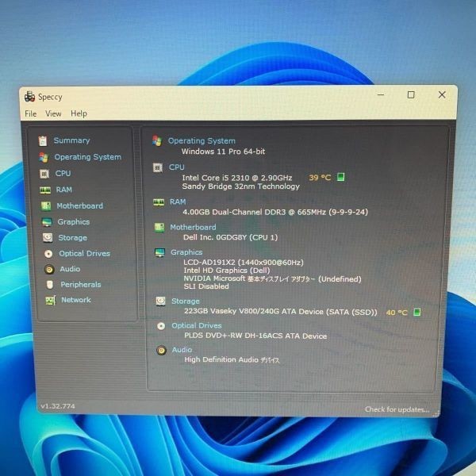
Task: Click the Optical Drives disc icon in sidebar
Action: 48,254
